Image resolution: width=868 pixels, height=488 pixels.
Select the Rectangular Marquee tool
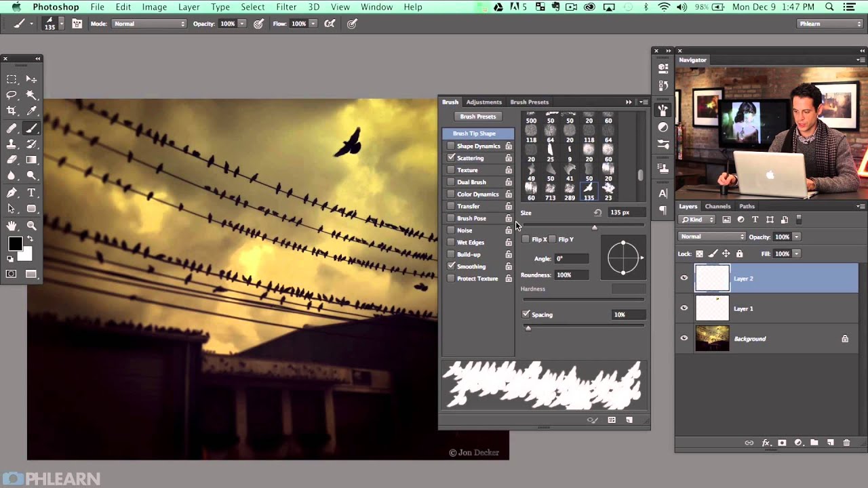(12, 79)
